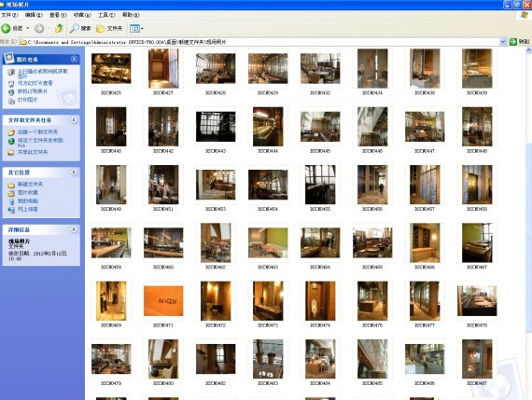Select thumbnail DSC00439
The width and height of the screenshot is (532, 400).
pyautogui.click(x=477, y=68)
